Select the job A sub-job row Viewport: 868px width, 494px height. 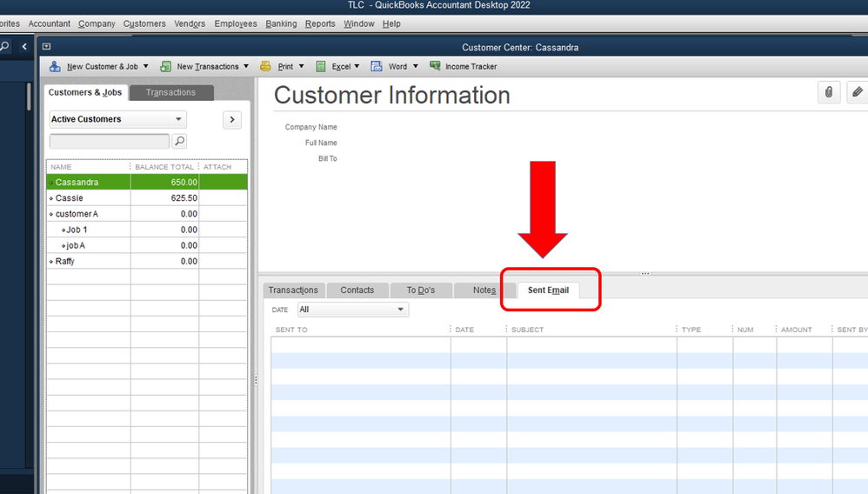147,245
